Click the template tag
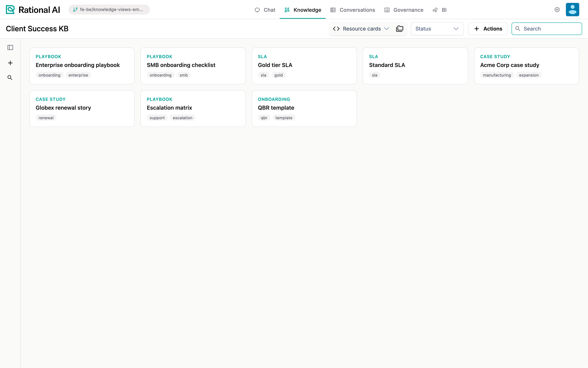The width and height of the screenshot is (588, 368). 284,118
